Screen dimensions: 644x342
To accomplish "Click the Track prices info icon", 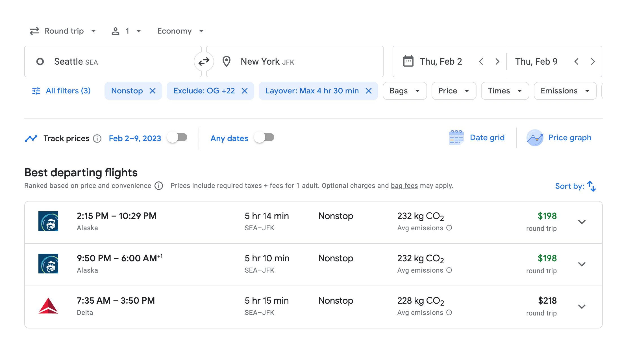I will [x=97, y=139].
